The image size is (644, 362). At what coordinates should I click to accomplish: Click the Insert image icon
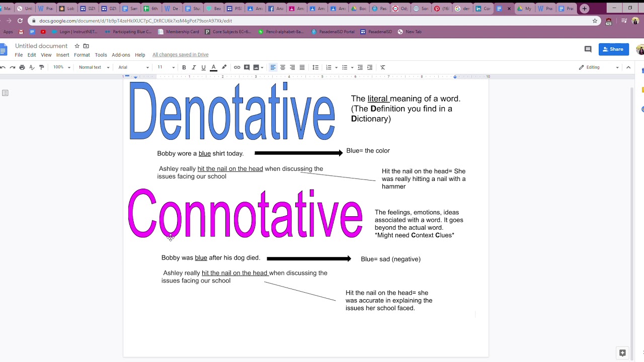256,67
